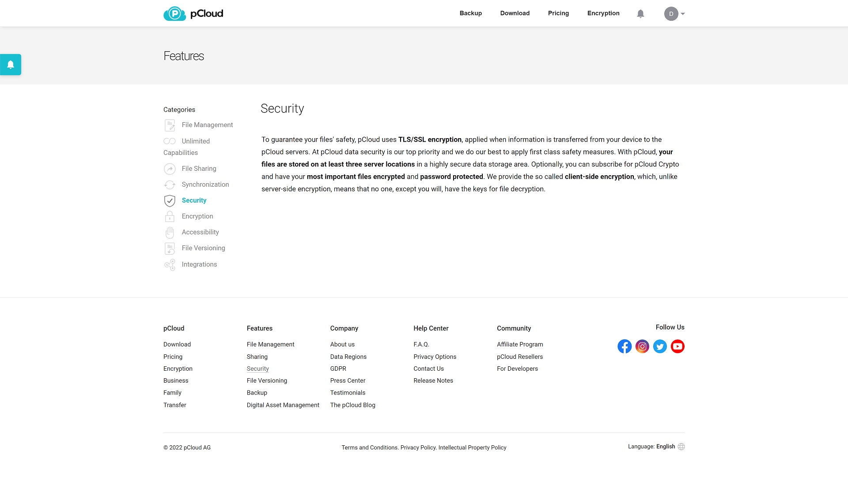Open Data Regions link
The image size is (848, 504).
[x=348, y=357]
